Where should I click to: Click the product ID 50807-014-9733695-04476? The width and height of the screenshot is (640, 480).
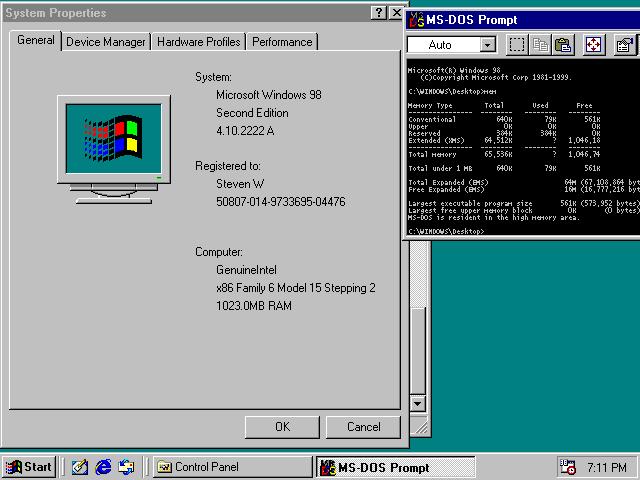281,202
